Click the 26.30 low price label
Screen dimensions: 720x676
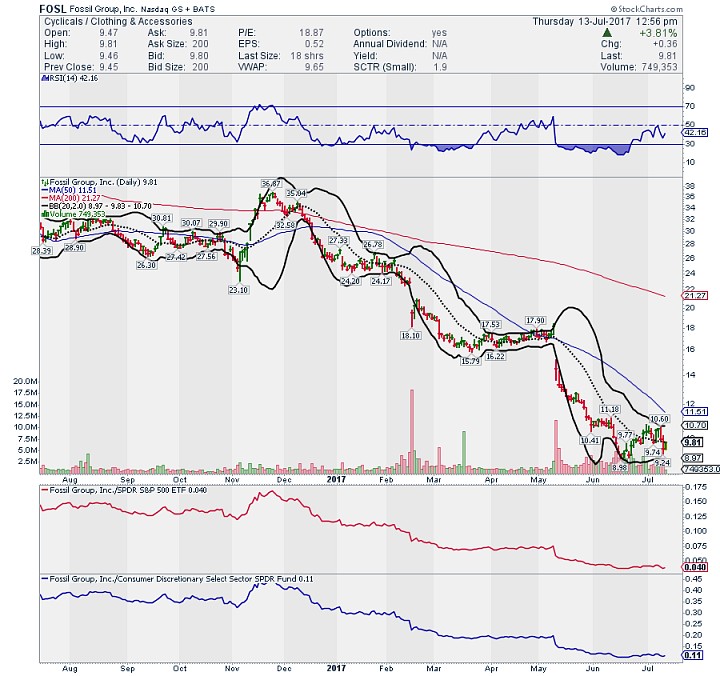(146, 265)
